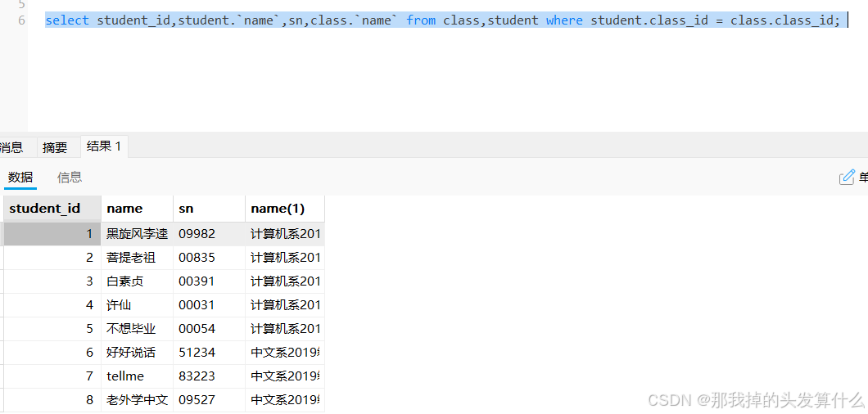This screenshot has height=414, width=868.
Task: Select name(1) cell in tellme row
Action: tap(284, 376)
